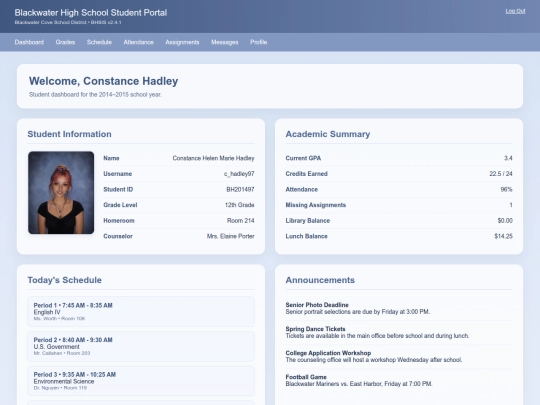Click the Announcements heading
This screenshot has height=405, width=540.
pos(320,280)
